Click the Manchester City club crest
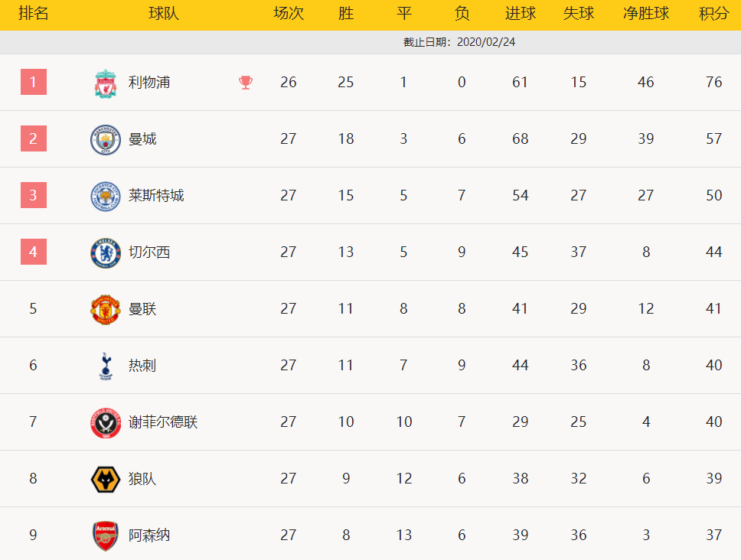This screenshot has width=741, height=560. [106, 139]
